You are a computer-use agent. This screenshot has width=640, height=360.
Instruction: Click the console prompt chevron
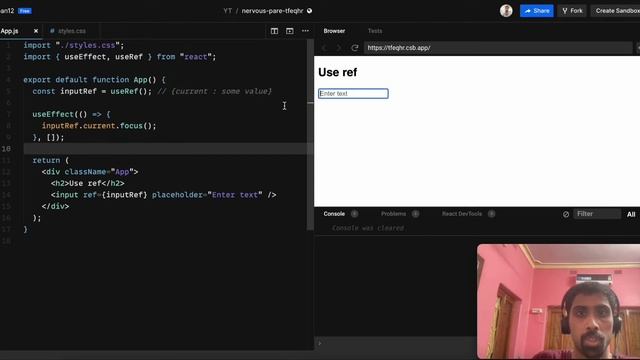(320, 343)
